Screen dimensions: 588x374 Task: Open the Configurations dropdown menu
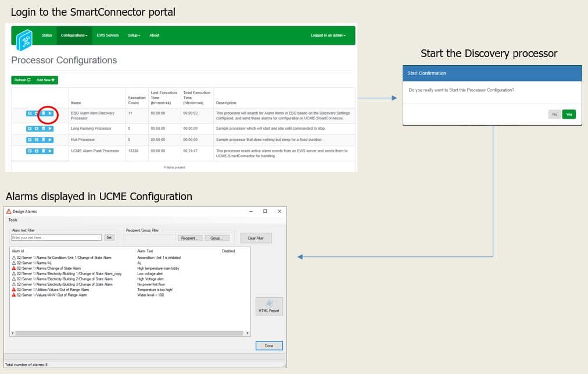pos(74,35)
